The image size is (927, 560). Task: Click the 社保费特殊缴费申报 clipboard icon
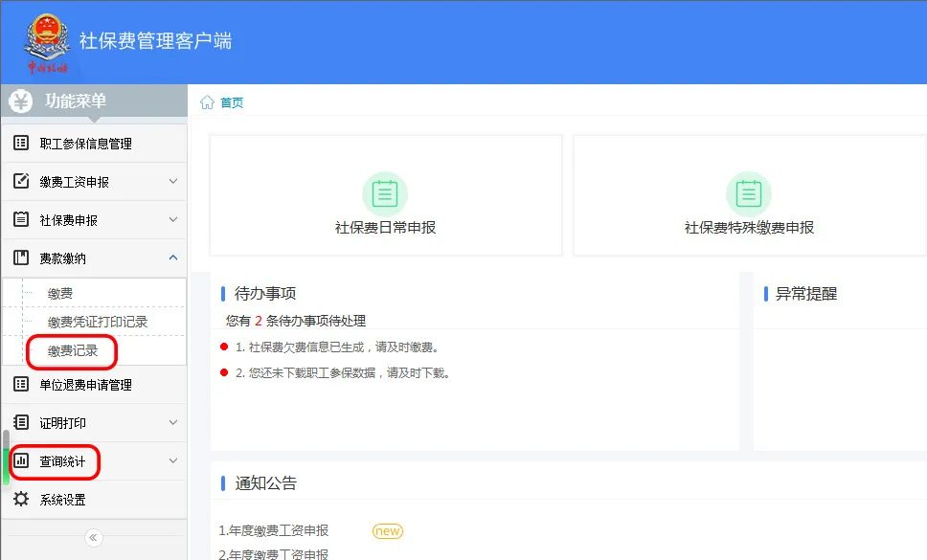(x=748, y=194)
